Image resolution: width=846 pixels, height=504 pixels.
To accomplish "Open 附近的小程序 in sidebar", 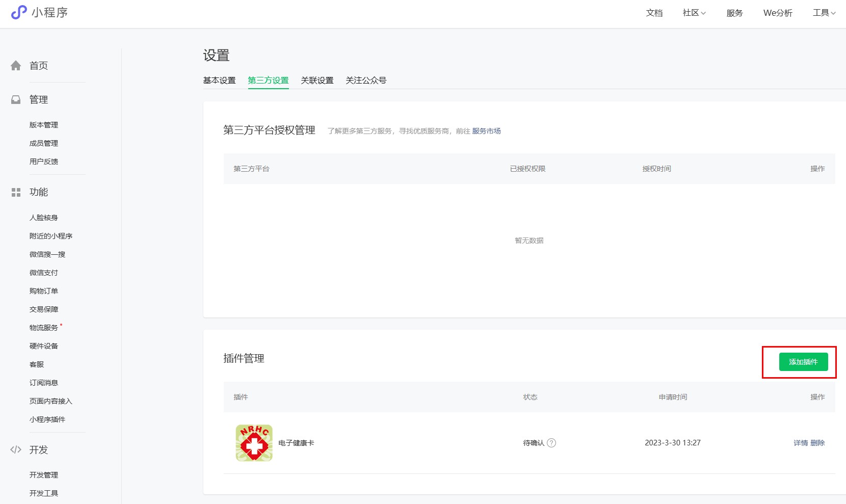I will (51, 236).
